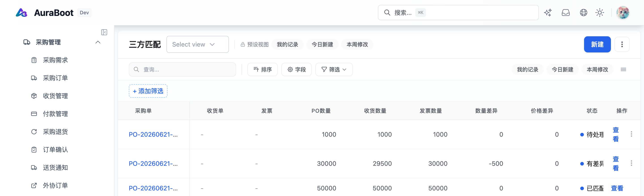Click the -500 quantity difference cell
This screenshot has width=644, height=196.
pyautogui.click(x=496, y=164)
